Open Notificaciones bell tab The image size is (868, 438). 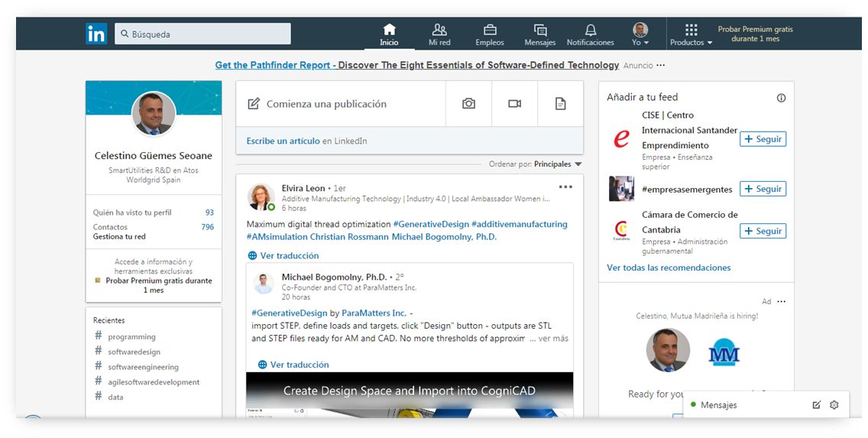tap(590, 34)
